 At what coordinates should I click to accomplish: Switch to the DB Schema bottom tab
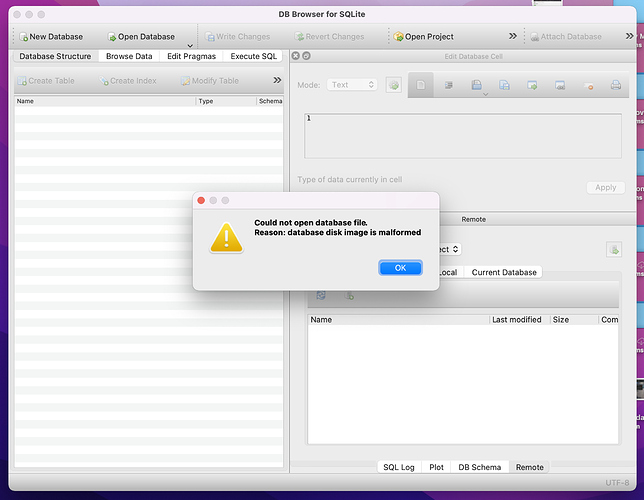click(480, 467)
